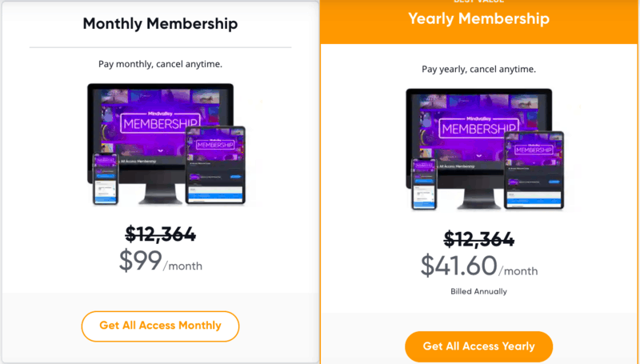
Task: Click the $41.60 yearly price
Action: [x=458, y=265]
